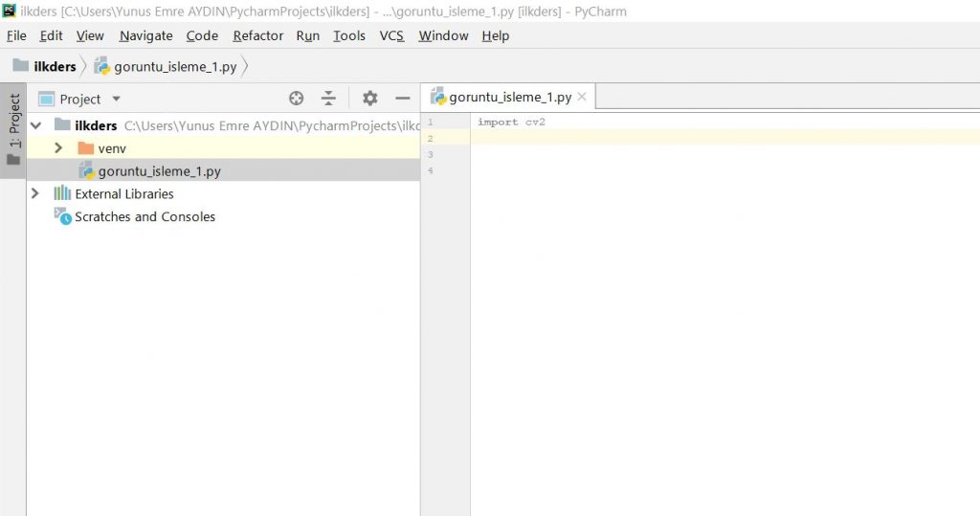Screen dimensions: 980x516
Task: Click the Python file icon in breadcrumb
Action: coord(101,67)
